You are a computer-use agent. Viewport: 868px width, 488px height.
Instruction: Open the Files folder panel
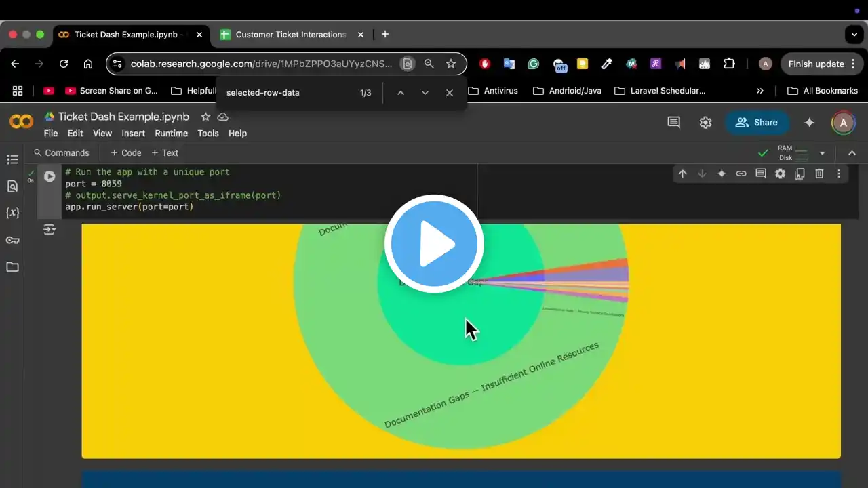(x=12, y=267)
